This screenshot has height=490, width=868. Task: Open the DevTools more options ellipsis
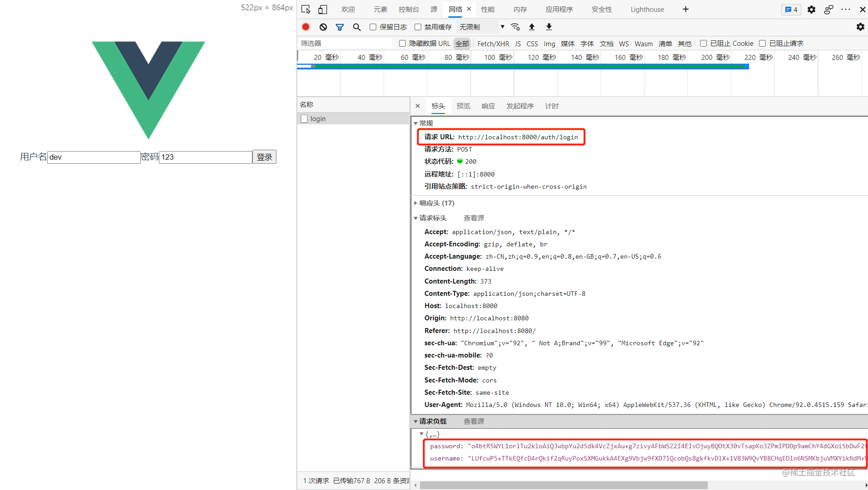click(846, 10)
